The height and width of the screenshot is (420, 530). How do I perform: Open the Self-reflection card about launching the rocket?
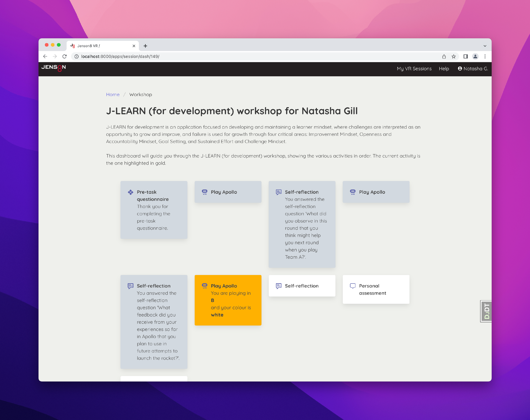(154, 322)
